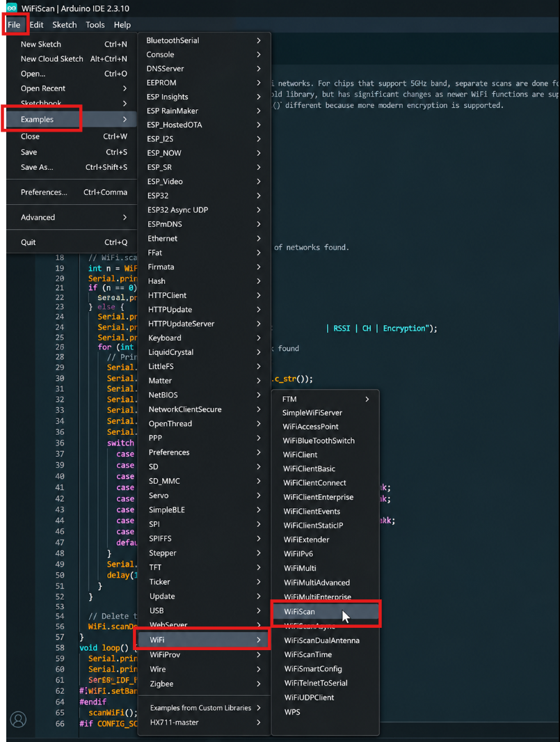Expand ESP_NOW examples
This screenshot has height=742, width=560.
pos(204,153)
